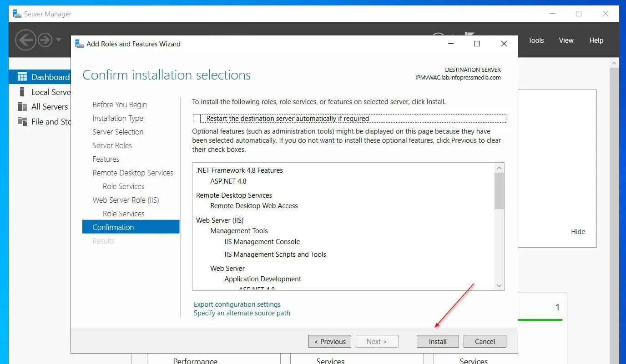Select Role Services under Web Server Role
The height and width of the screenshot is (364, 626).
(x=123, y=214)
